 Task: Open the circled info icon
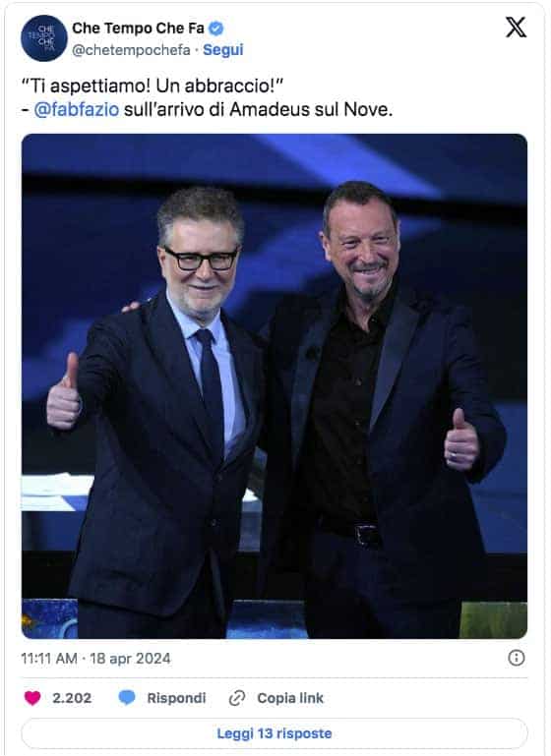(517, 658)
